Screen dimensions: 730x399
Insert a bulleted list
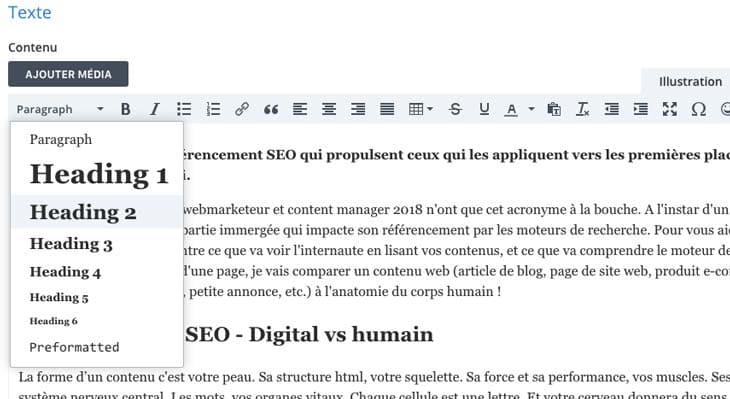point(184,109)
